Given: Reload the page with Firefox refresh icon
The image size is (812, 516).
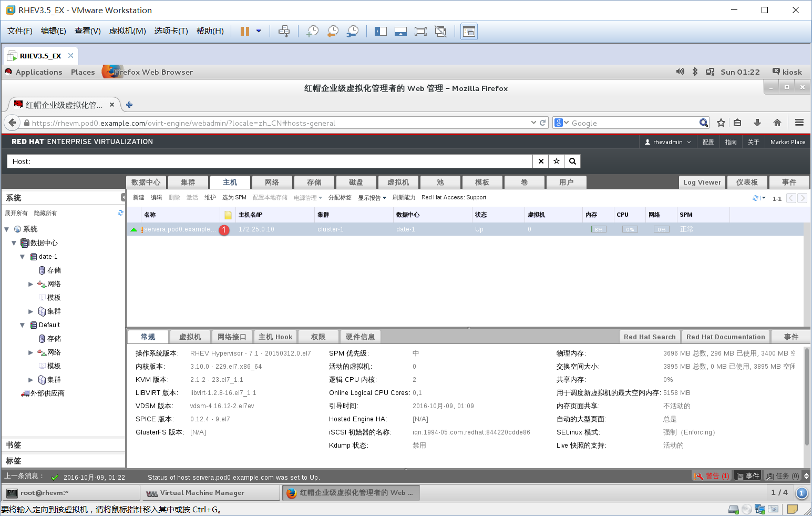Looking at the screenshot, I should click(x=543, y=123).
